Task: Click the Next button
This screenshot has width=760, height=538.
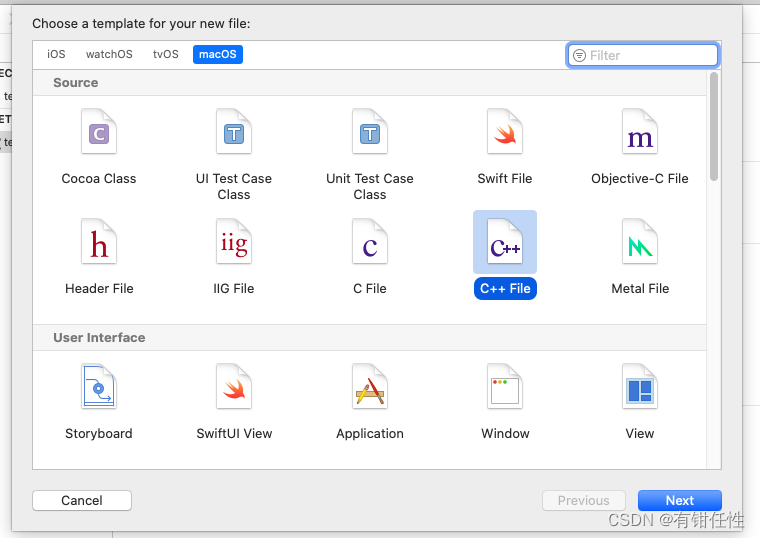Action: click(680, 500)
